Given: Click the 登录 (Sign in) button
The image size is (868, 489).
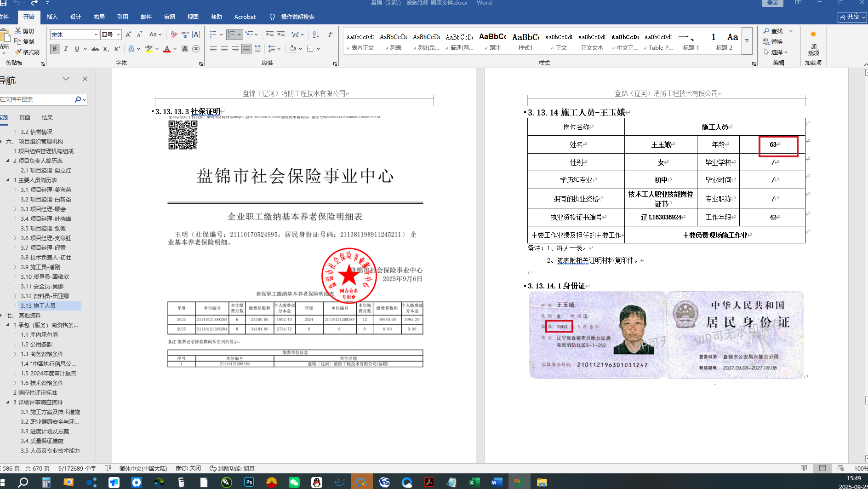Looking at the screenshot, I should pos(772,3).
